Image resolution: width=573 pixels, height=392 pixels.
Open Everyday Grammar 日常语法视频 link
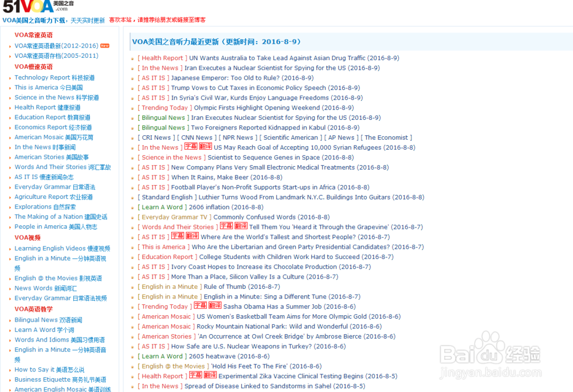pos(61,298)
